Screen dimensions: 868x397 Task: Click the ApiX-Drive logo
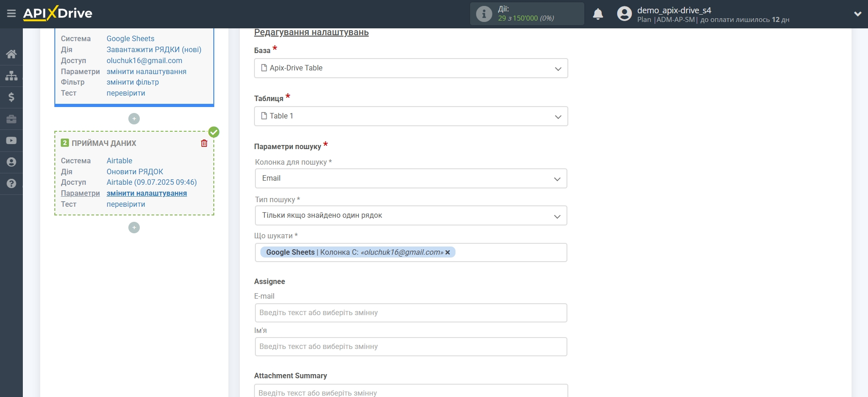[58, 13]
